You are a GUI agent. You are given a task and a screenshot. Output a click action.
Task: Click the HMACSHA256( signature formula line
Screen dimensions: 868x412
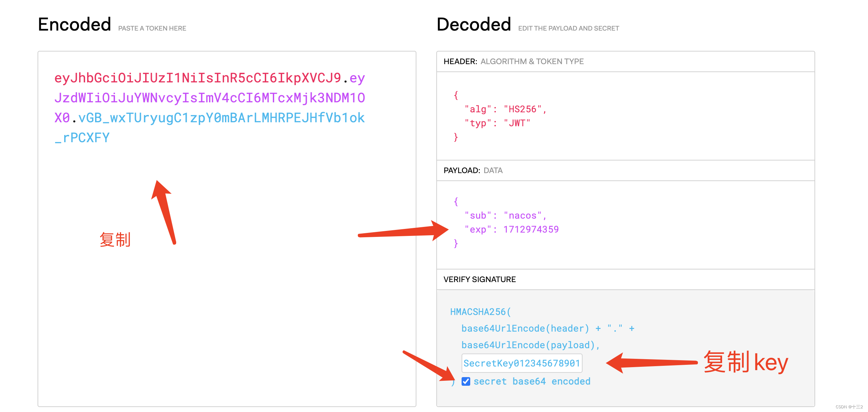pos(480,312)
